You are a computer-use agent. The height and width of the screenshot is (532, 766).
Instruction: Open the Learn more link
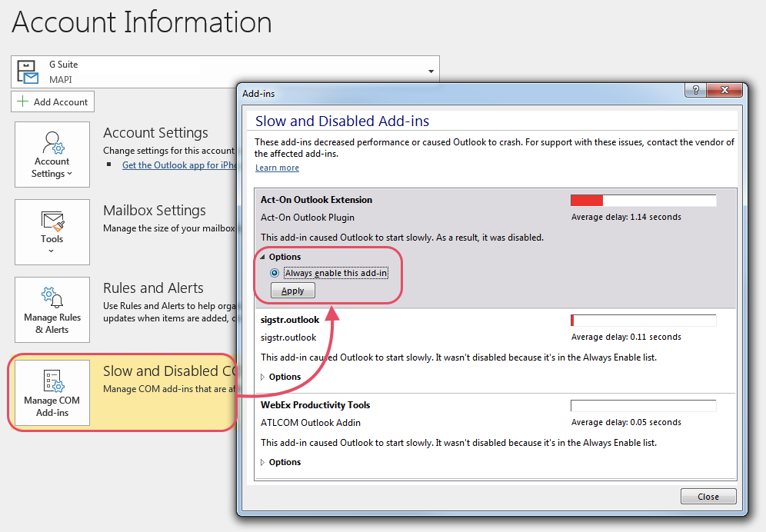pyautogui.click(x=277, y=168)
